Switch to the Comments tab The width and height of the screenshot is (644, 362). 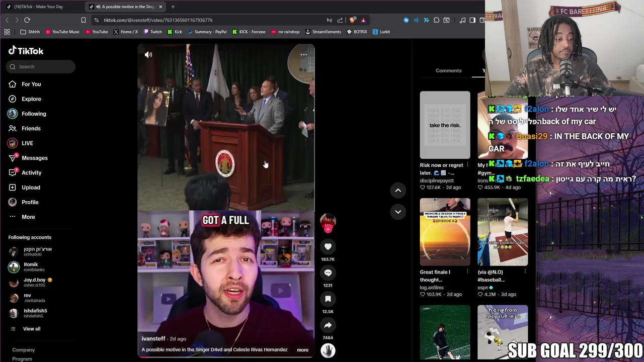click(448, 70)
